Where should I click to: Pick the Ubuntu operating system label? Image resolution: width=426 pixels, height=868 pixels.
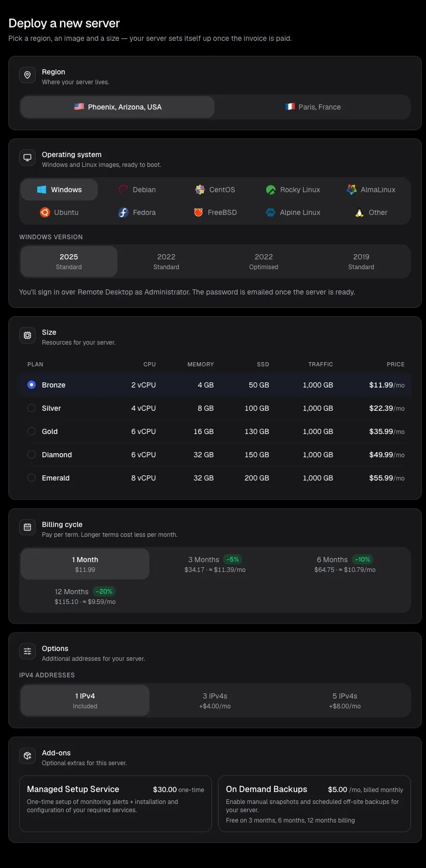click(x=66, y=212)
